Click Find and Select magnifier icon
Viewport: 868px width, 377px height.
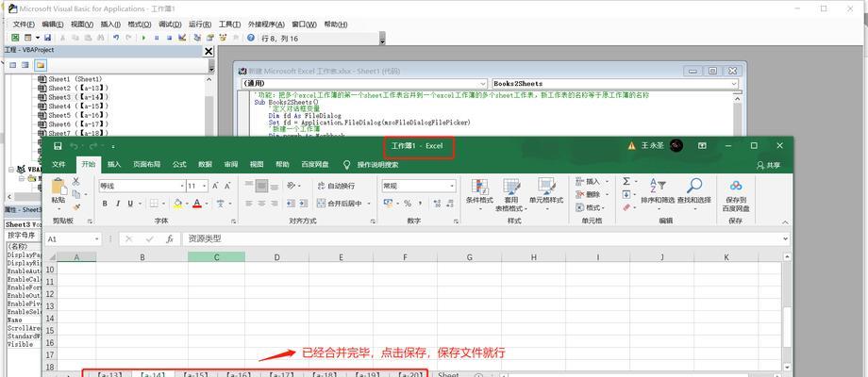[694, 186]
